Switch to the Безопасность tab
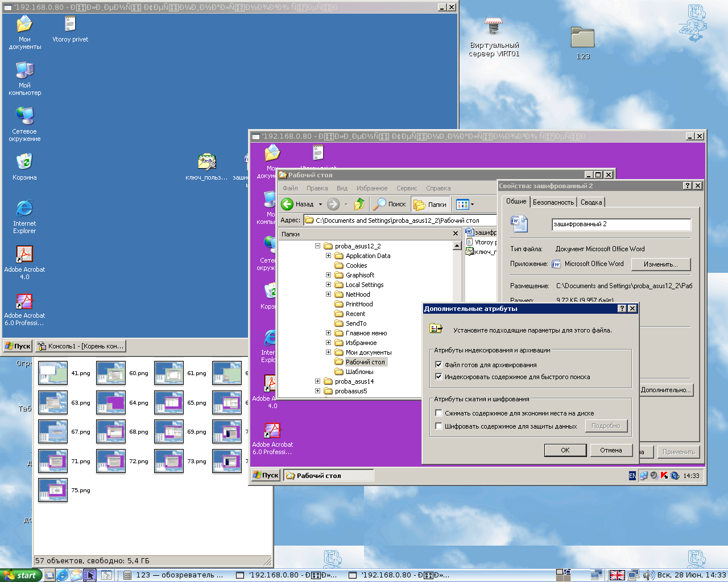 (553, 202)
